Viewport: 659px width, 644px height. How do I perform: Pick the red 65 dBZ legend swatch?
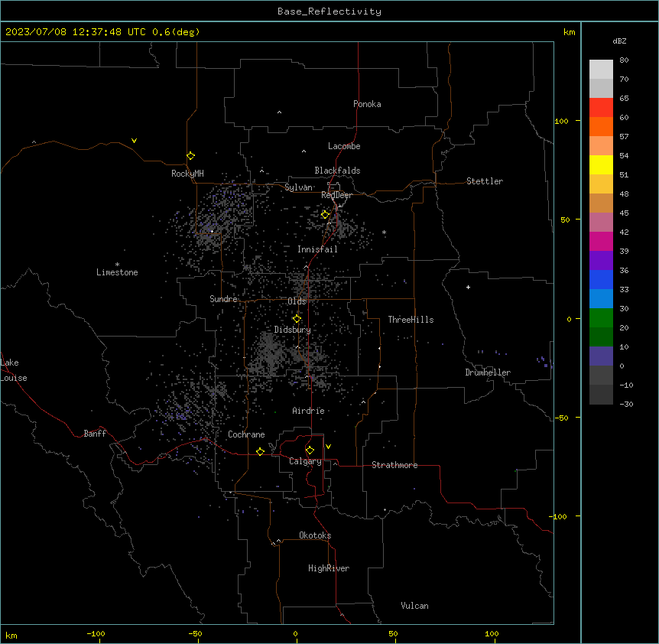[601, 107]
